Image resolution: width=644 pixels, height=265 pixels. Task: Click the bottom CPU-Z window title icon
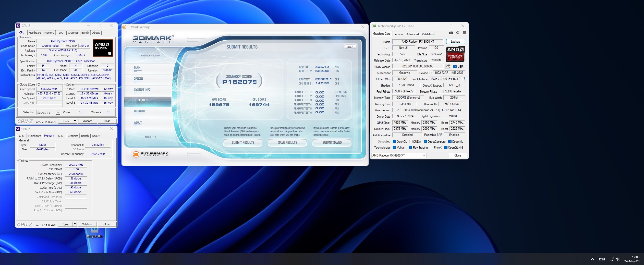click(x=18, y=129)
